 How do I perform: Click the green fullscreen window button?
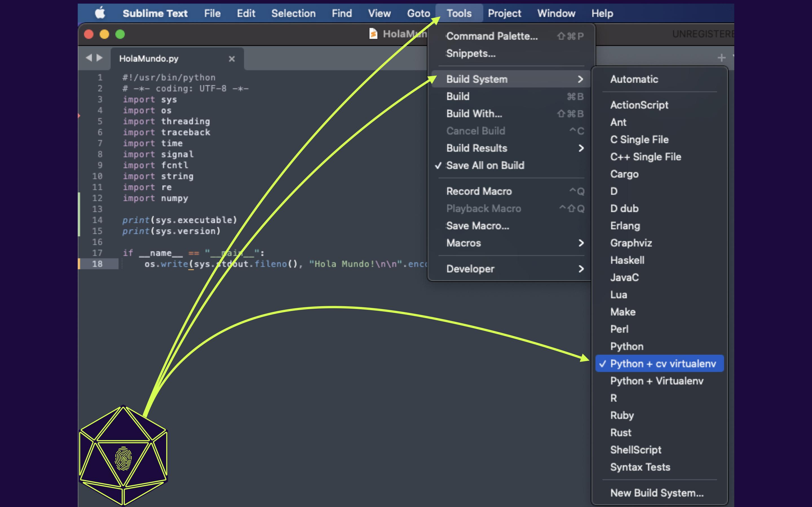(x=120, y=34)
